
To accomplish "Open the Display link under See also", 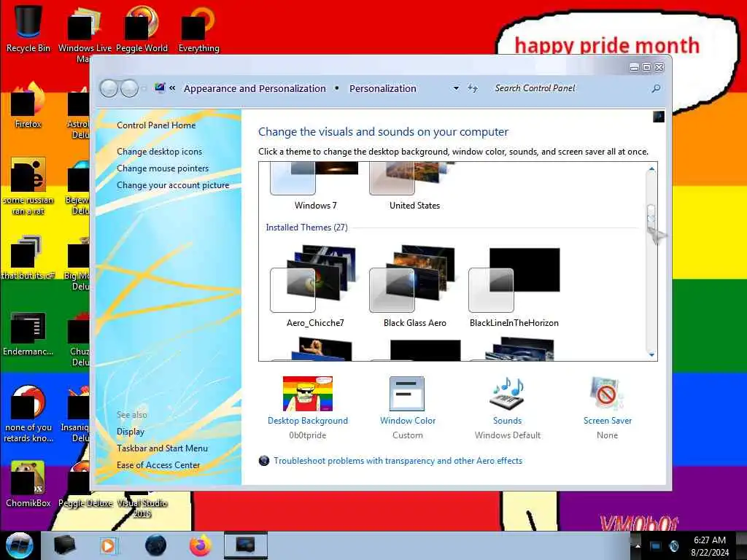I will click(x=131, y=432).
